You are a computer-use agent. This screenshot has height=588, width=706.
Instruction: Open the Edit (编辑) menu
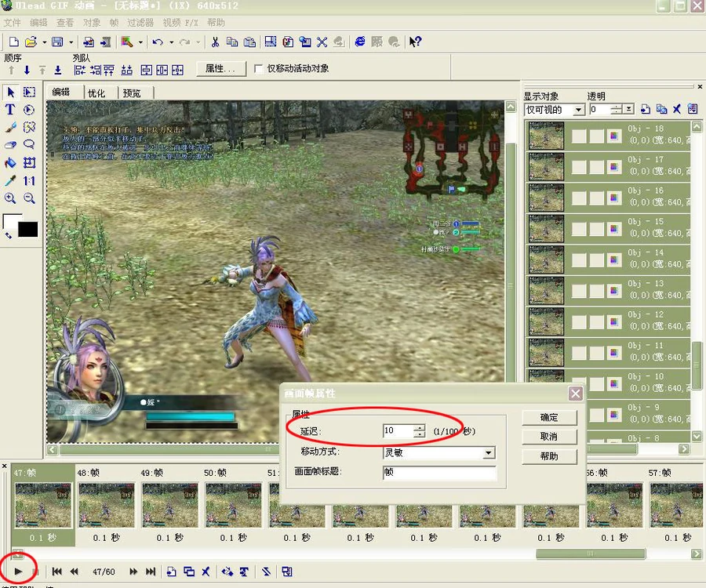tap(38, 23)
